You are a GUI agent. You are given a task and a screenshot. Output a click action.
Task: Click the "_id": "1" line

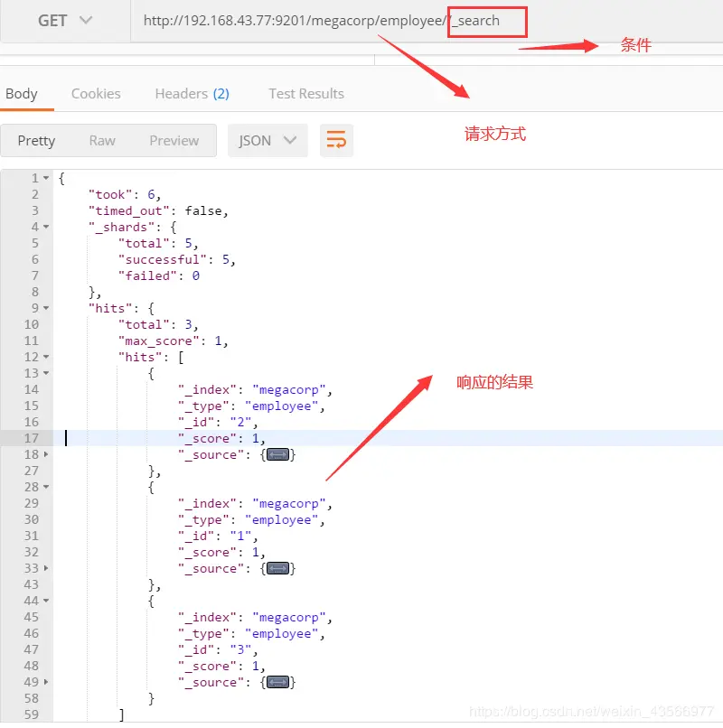click(x=218, y=536)
